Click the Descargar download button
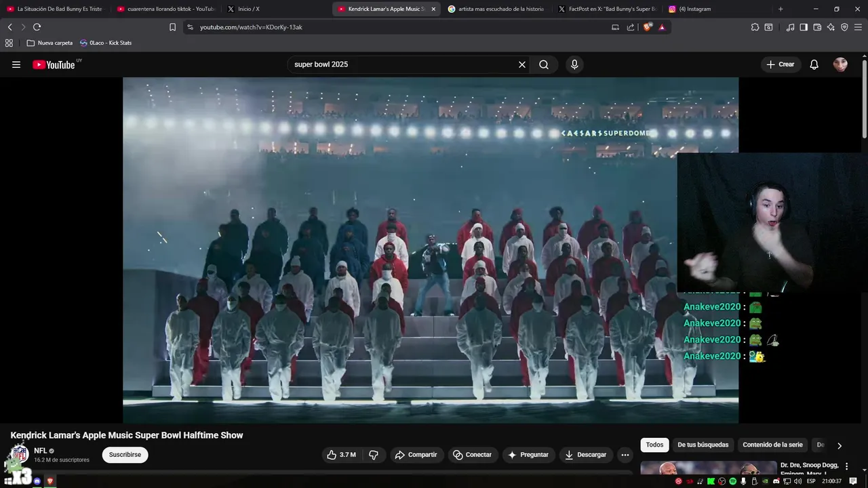 point(586,455)
